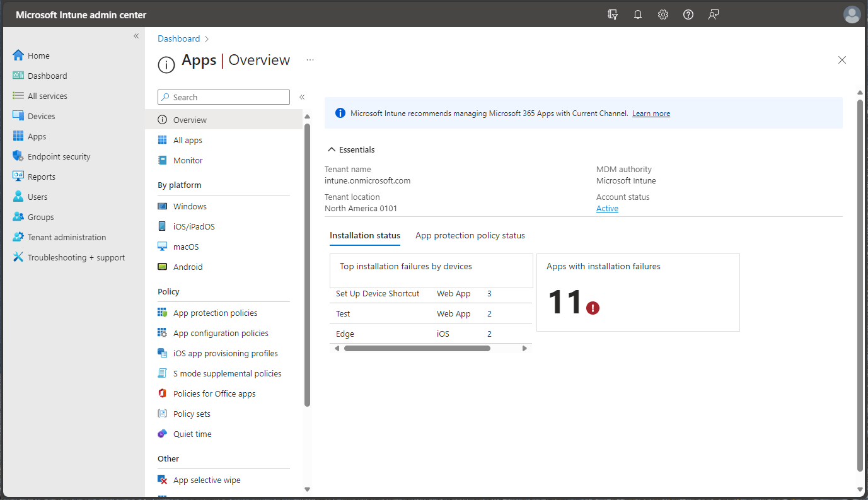Viewport: 868px width, 500px height.
Task: Select All apps in the blade menu
Action: pyautogui.click(x=188, y=139)
